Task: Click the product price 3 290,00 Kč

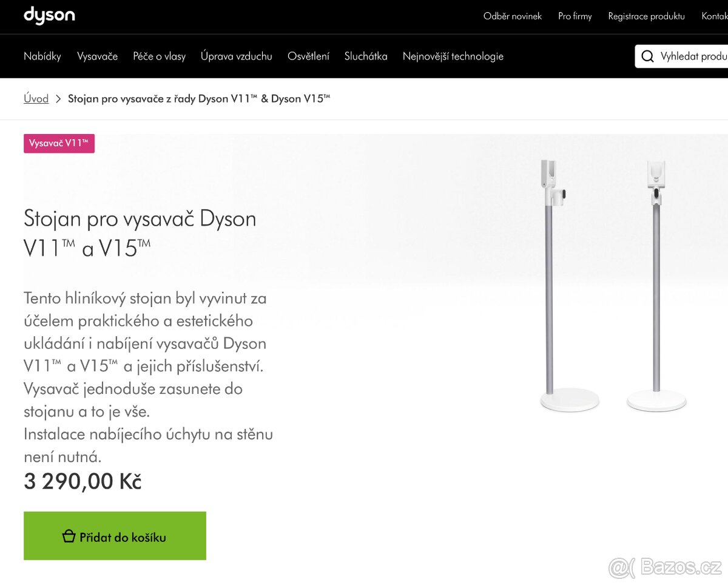Action: (83, 481)
